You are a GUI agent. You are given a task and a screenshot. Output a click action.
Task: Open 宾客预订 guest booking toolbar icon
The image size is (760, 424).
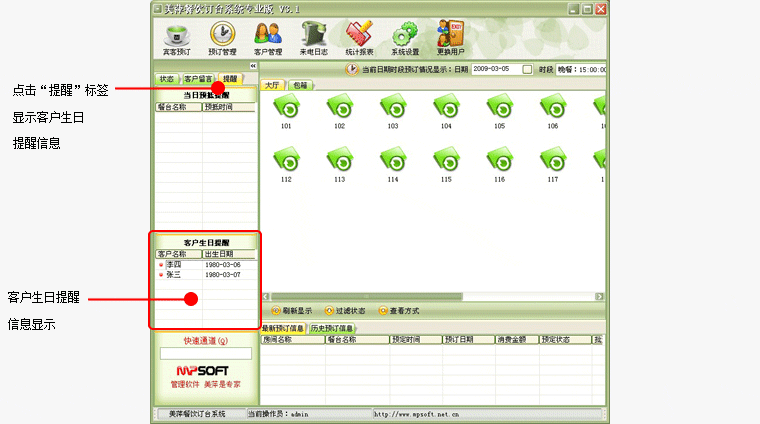click(176, 35)
